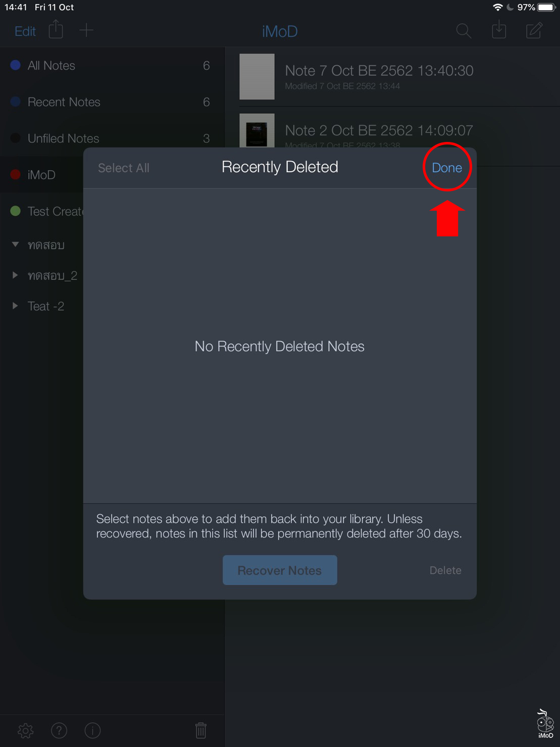The height and width of the screenshot is (747, 560).
Task: Tap the Wi-Fi icon in the status bar
Action: click(498, 7)
